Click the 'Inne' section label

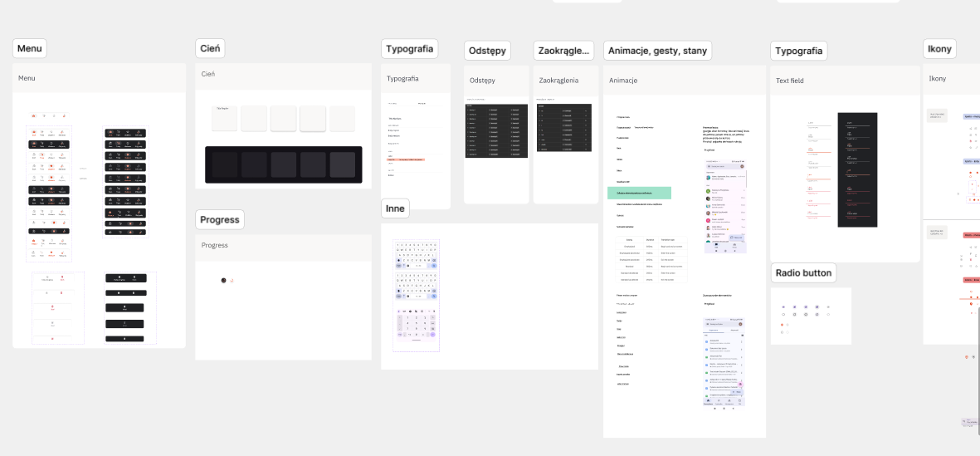coord(395,208)
